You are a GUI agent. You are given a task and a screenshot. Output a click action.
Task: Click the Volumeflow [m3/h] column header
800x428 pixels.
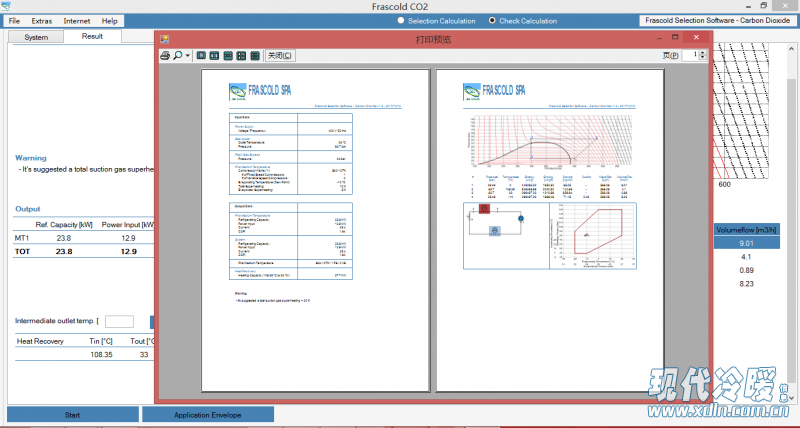(746, 230)
